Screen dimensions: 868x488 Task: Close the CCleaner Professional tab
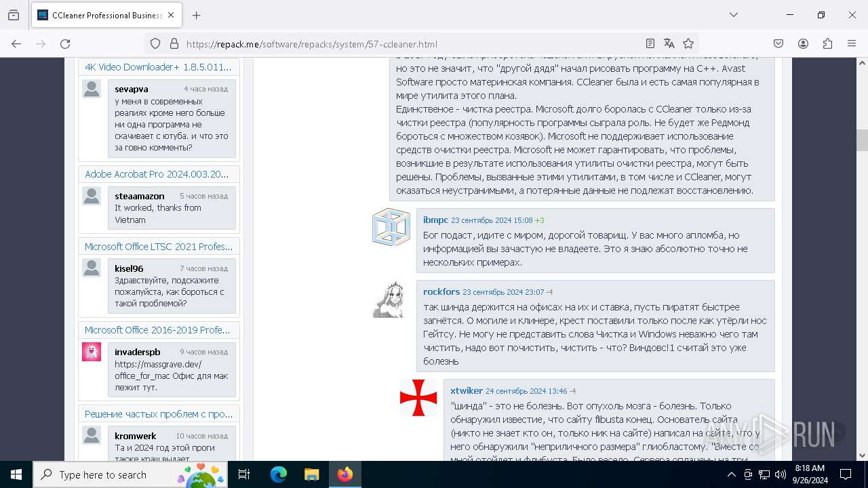[171, 15]
